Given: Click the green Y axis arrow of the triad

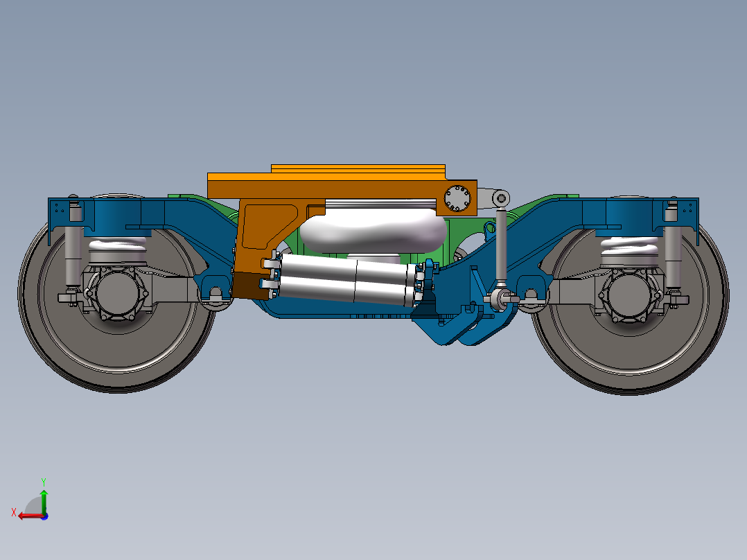Looking at the screenshot, I should pos(44,501).
